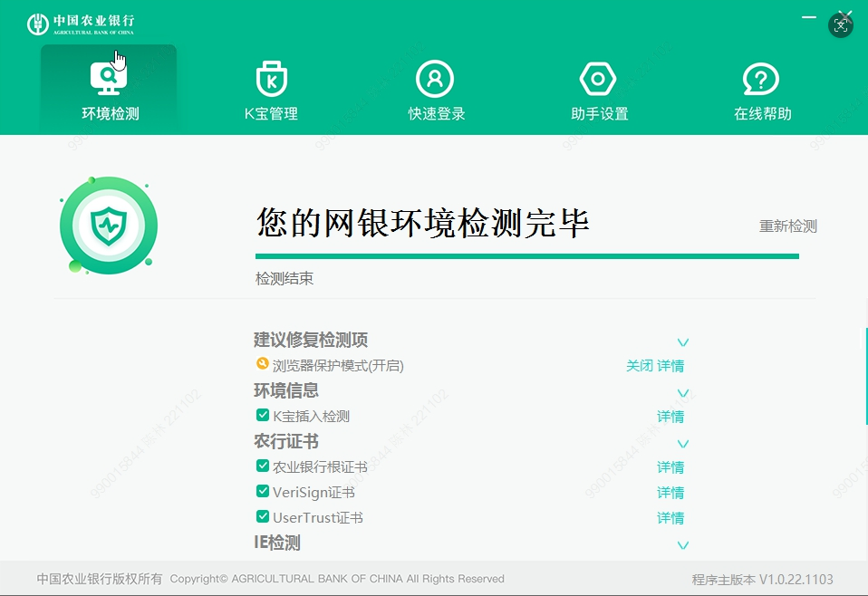This screenshot has width=868, height=596.
Task: Click the 助手设置 hexagon gear icon
Action: (598, 79)
